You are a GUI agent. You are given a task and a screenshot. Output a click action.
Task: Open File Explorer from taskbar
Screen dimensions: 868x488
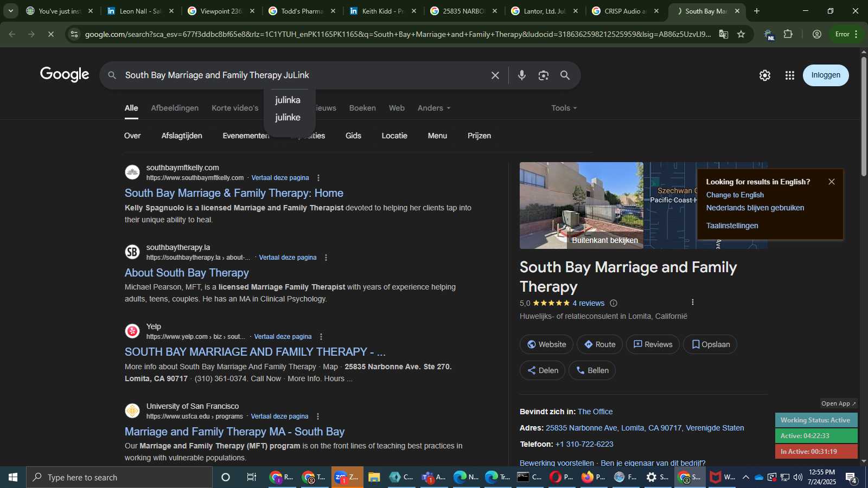(x=374, y=477)
